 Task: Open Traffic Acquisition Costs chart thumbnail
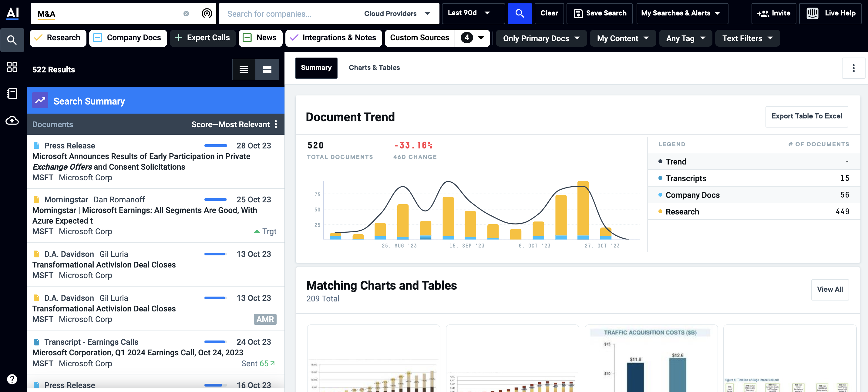point(651,359)
